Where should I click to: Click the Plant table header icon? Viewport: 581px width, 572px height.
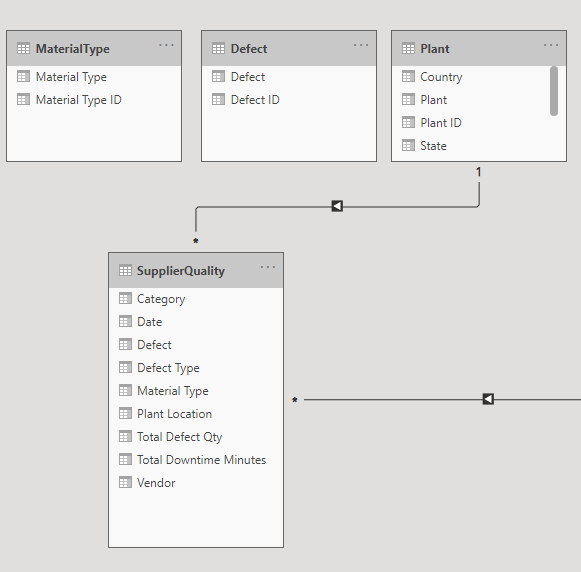pos(408,49)
